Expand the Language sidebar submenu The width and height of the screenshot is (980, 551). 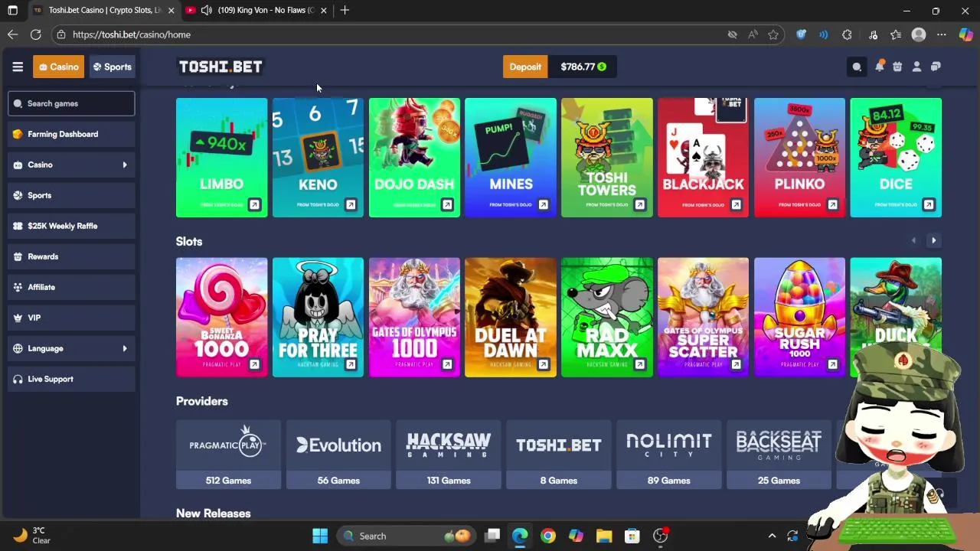(125, 348)
